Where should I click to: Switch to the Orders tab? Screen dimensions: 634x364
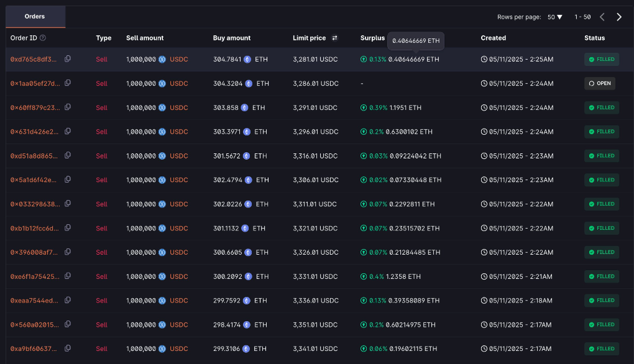pyautogui.click(x=35, y=16)
